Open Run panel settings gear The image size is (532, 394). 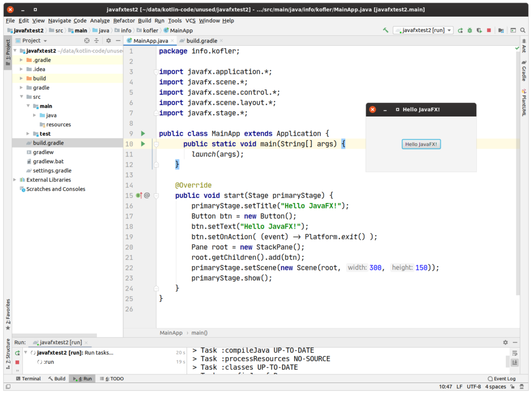[506, 342]
